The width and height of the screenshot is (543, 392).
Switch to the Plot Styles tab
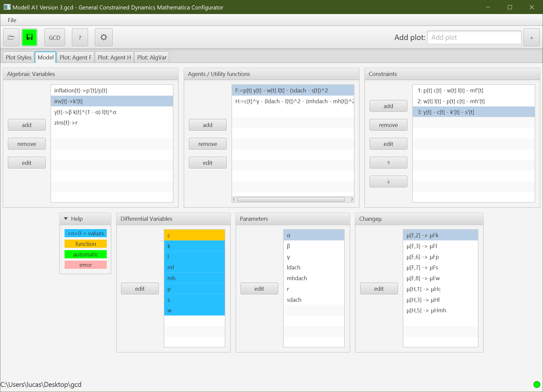pos(18,57)
